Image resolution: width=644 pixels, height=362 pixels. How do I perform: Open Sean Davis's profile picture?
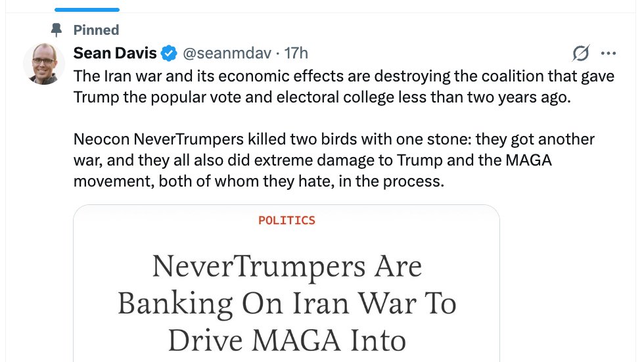click(x=44, y=64)
